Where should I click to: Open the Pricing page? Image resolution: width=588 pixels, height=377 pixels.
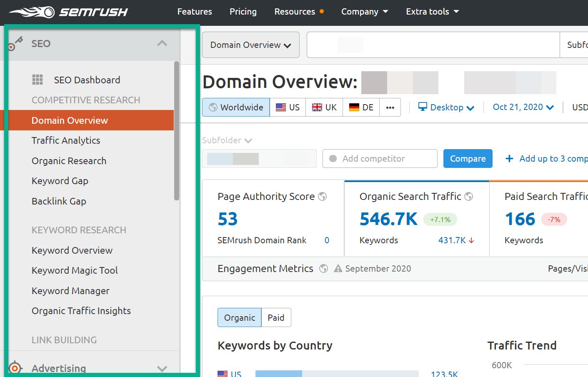[243, 12]
